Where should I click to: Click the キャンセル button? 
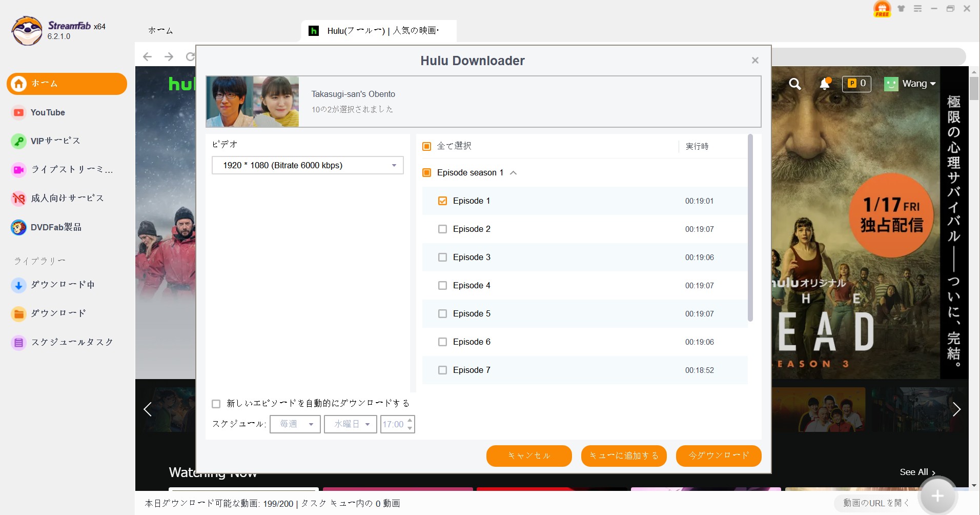[x=529, y=456]
